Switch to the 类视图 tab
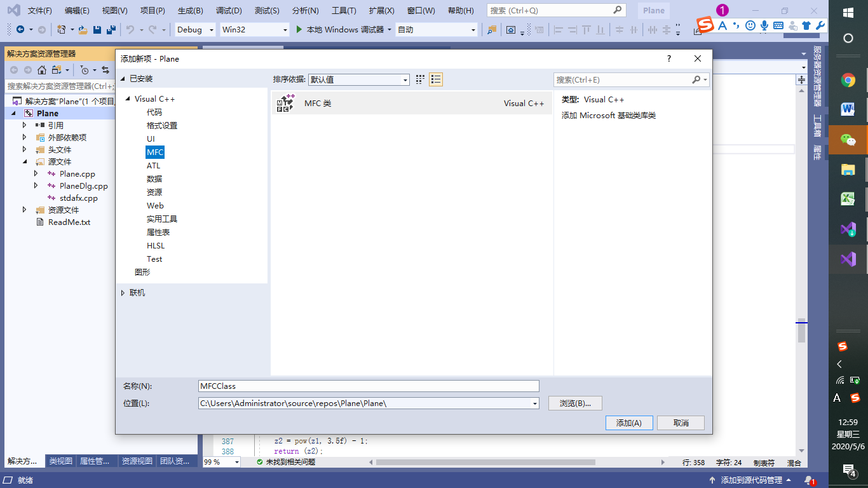This screenshot has width=868, height=488. [61, 461]
